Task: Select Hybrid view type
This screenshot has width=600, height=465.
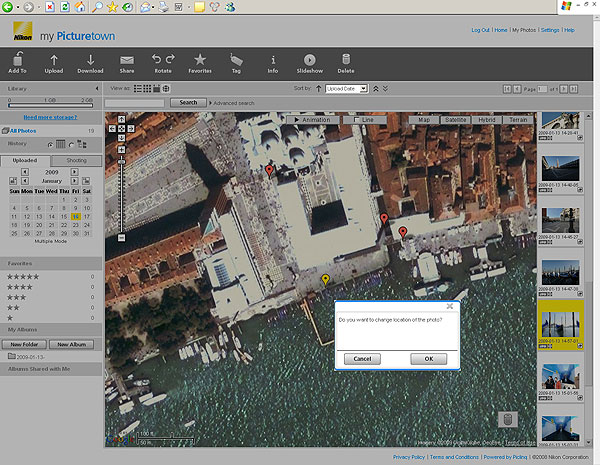Action: 487,120
